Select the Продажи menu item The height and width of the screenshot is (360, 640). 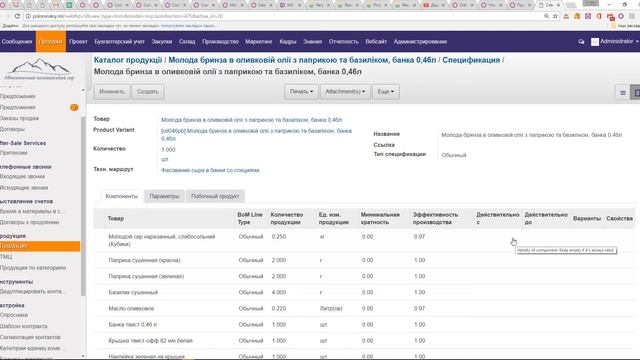pos(51,42)
